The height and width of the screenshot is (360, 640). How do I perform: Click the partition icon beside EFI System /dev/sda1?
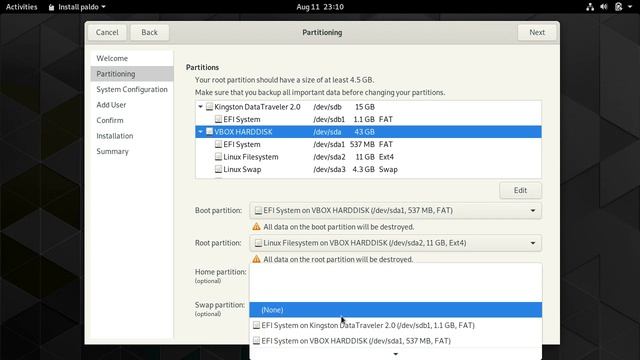[218, 144]
